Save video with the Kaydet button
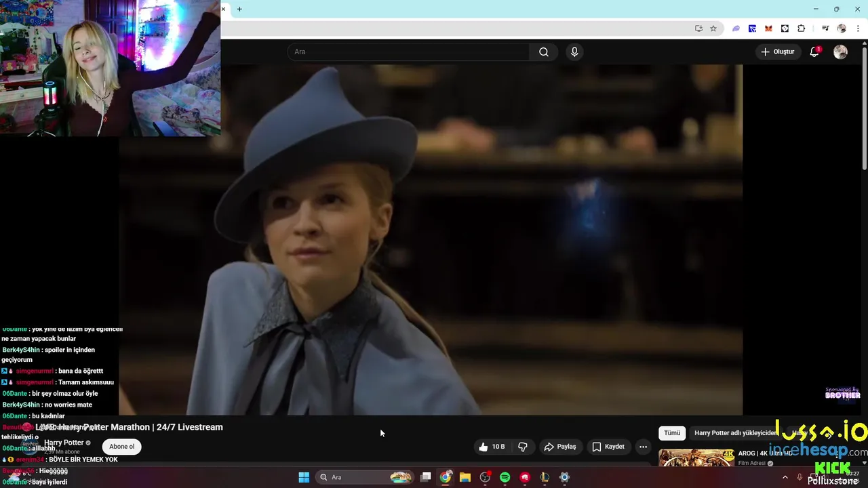This screenshot has width=868, height=488. (x=608, y=447)
